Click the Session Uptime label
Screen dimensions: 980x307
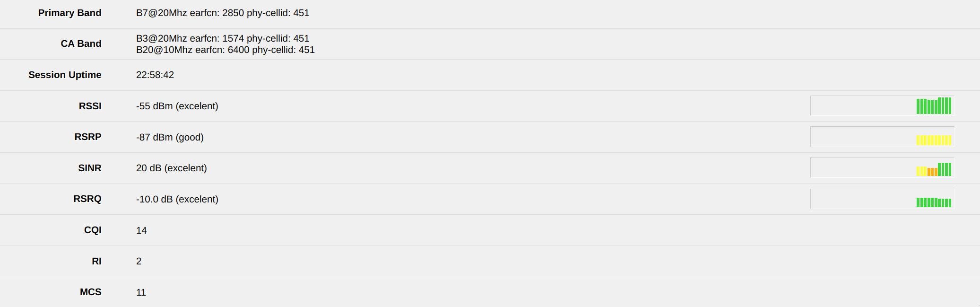pyautogui.click(x=65, y=75)
